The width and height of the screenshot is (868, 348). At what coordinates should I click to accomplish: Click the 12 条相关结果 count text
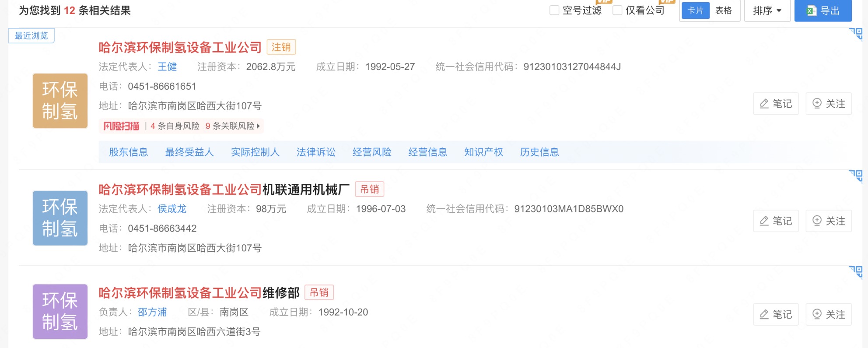click(97, 11)
